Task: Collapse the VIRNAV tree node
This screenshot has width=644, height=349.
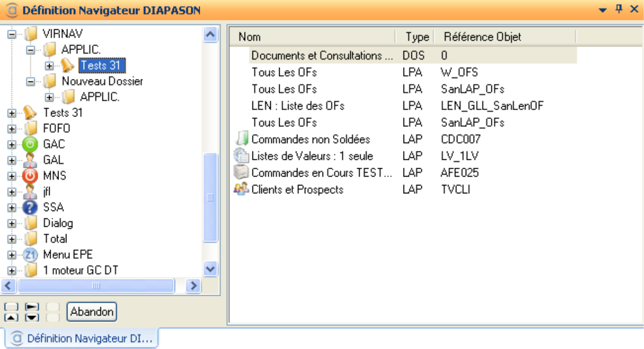Action: pyautogui.click(x=12, y=34)
